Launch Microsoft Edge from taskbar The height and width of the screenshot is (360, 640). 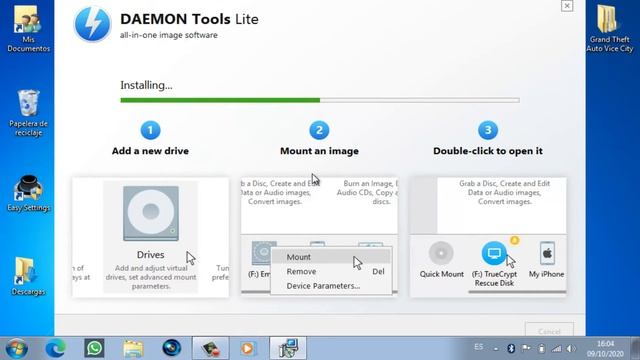56,349
